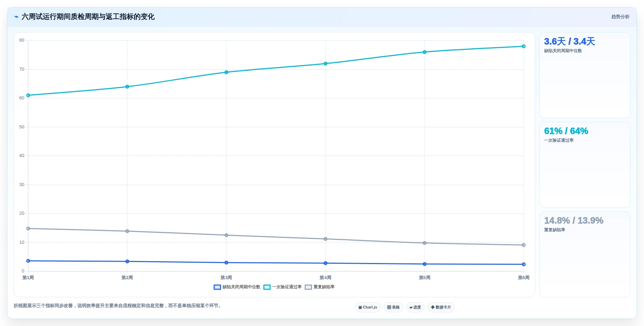Click the 重复缺陷率 data point at 第3周
Screen dimensions: 644x326
(226, 235)
